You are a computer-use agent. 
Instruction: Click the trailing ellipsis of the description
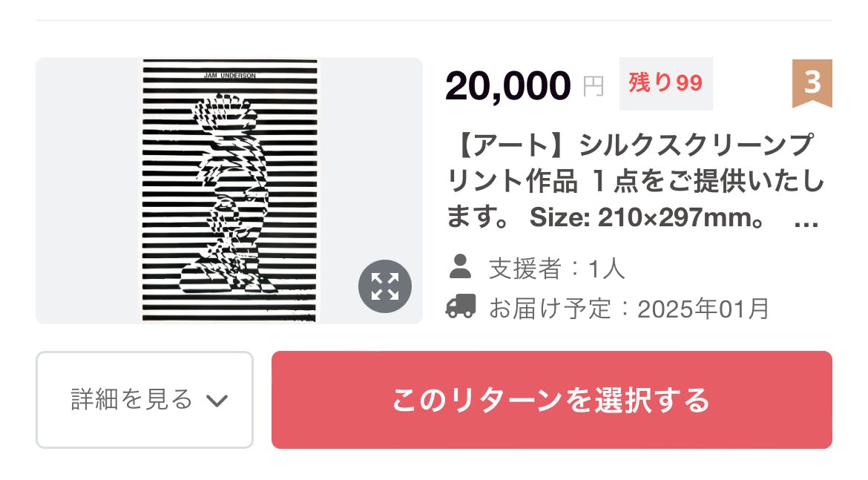[806, 219]
